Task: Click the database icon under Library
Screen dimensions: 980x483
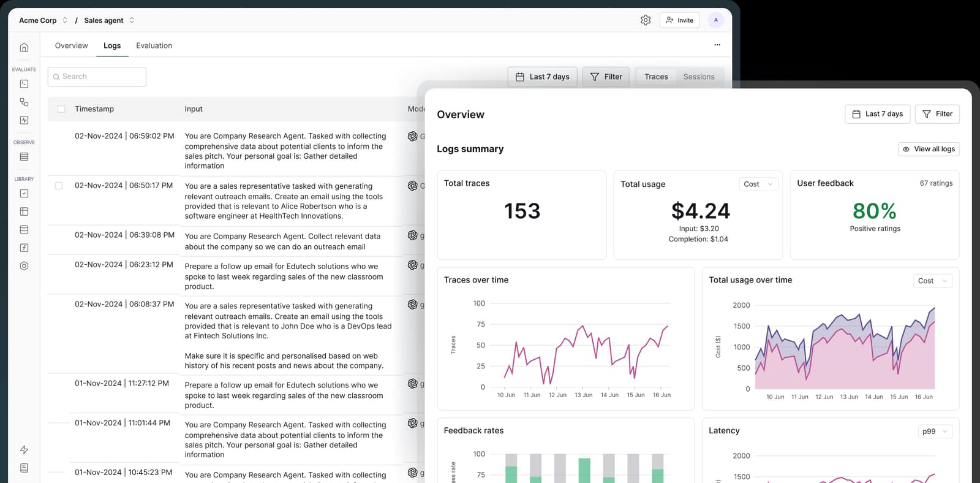Action: coord(24,230)
